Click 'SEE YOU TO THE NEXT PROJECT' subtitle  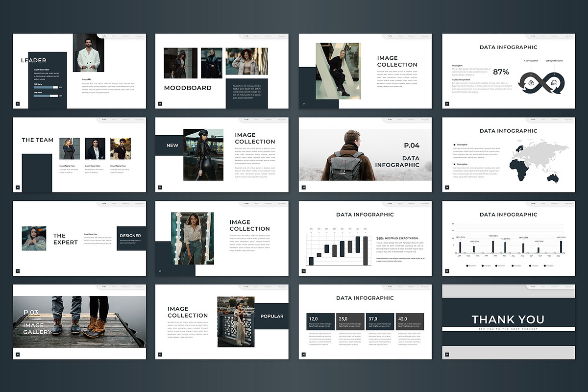click(508, 329)
